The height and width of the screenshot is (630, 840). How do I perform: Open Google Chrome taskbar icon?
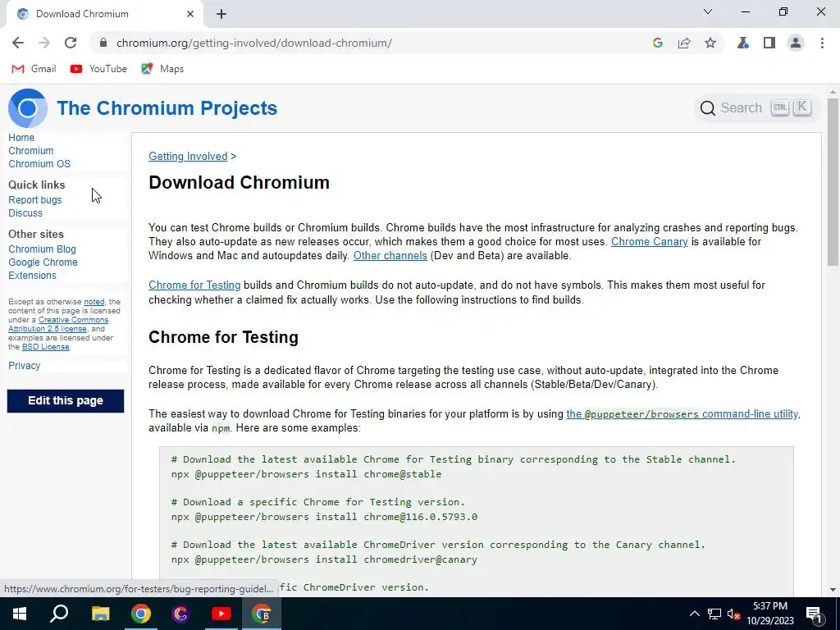[x=141, y=614]
